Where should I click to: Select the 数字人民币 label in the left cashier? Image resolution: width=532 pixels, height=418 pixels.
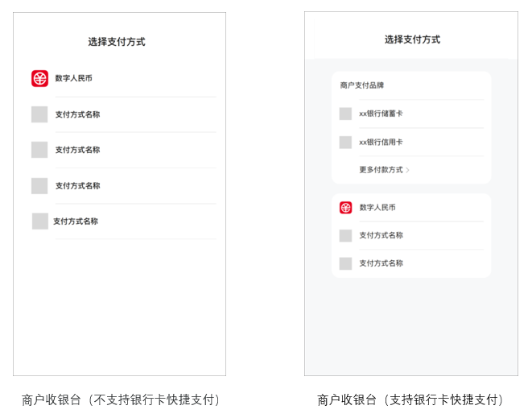click(x=74, y=78)
